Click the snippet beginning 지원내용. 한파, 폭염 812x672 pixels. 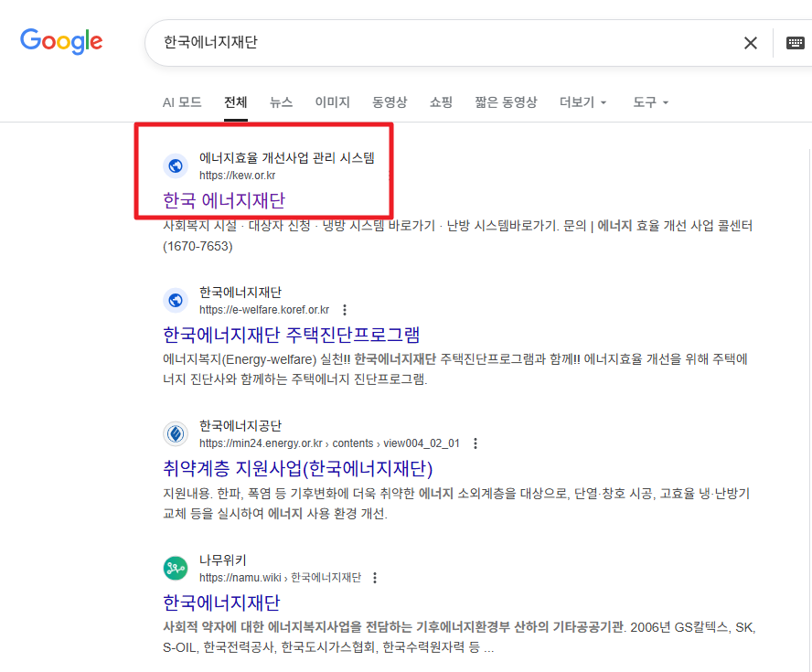pos(457,503)
